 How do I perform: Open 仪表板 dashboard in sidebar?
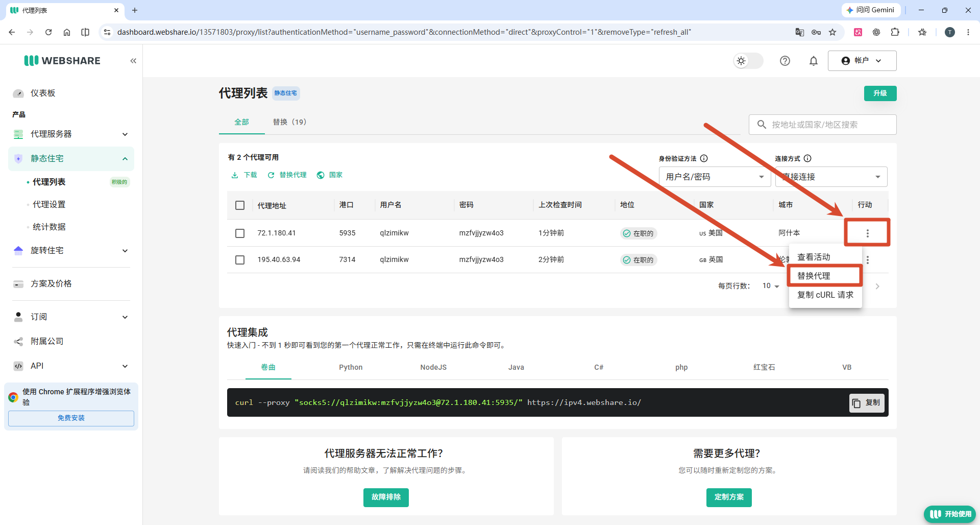[x=43, y=93]
